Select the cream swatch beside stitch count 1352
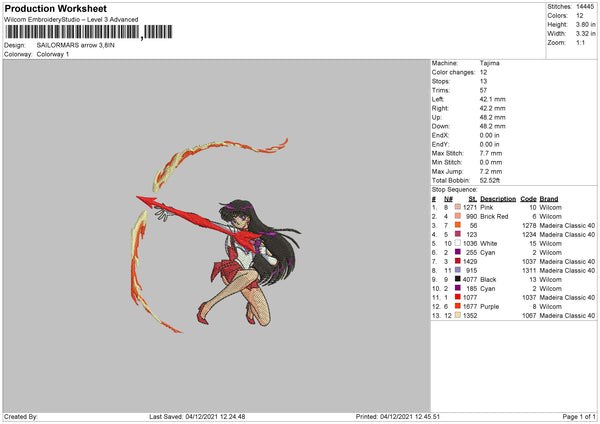 tap(458, 315)
